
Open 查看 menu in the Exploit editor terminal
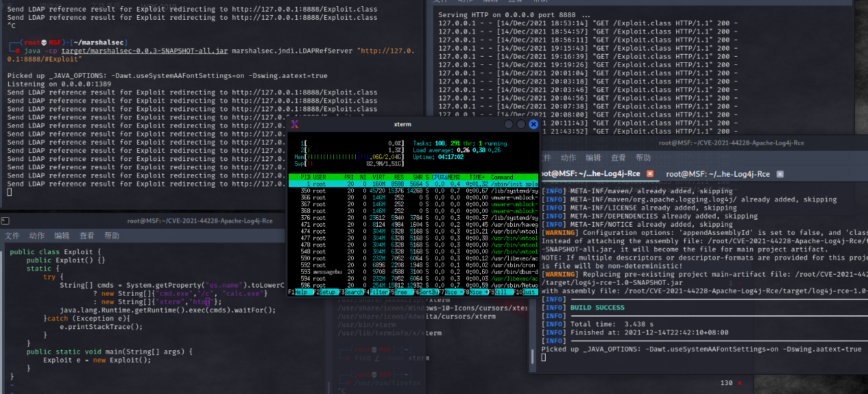coord(87,236)
